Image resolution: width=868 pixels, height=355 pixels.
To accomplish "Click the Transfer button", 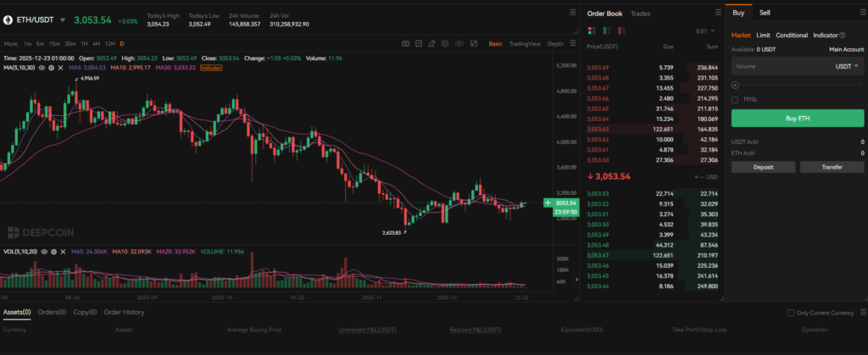I will (x=832, y=167).
